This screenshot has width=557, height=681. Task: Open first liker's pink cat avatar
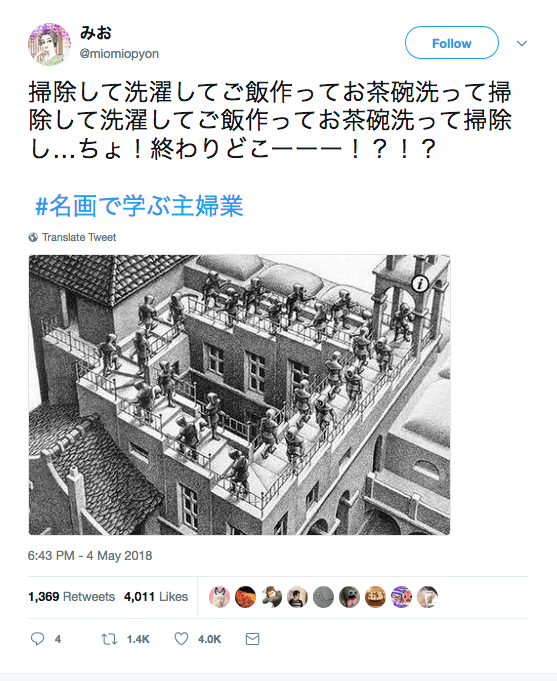point(219,597)
